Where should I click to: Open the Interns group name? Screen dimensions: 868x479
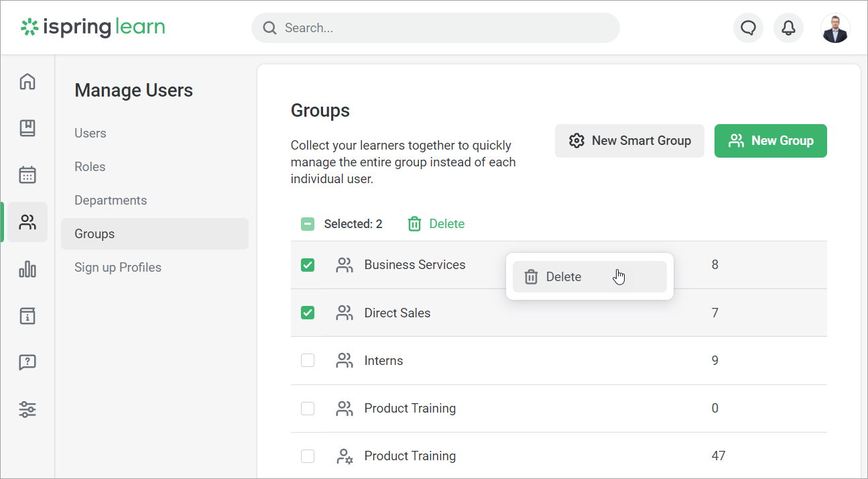click(384, 360)
